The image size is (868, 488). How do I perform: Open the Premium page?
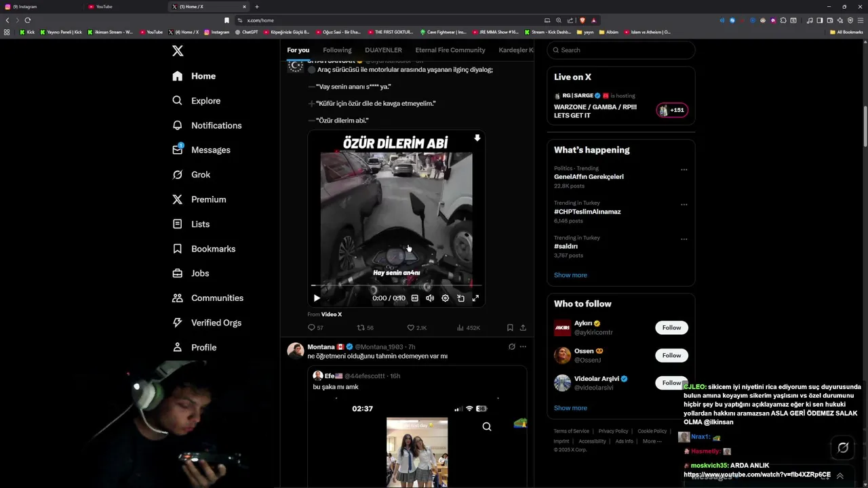coord(199,199)
